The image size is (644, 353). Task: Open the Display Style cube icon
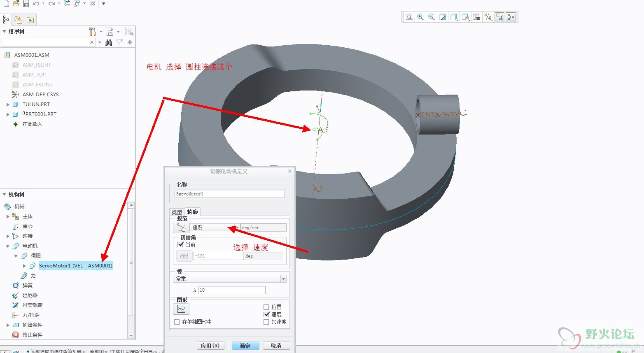pos(454,17)
